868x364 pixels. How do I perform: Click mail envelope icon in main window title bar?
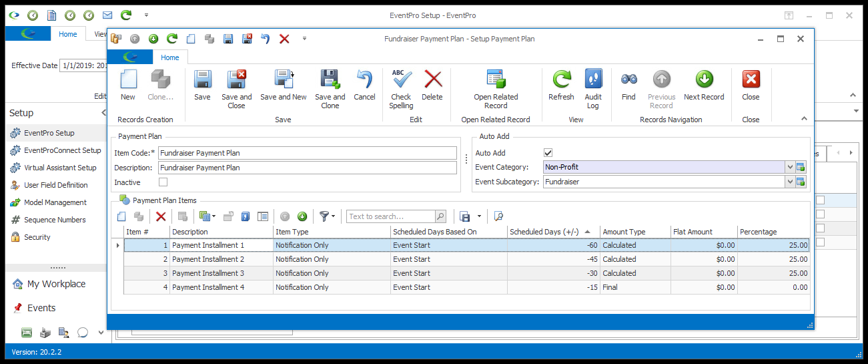(x=107, y=15)
